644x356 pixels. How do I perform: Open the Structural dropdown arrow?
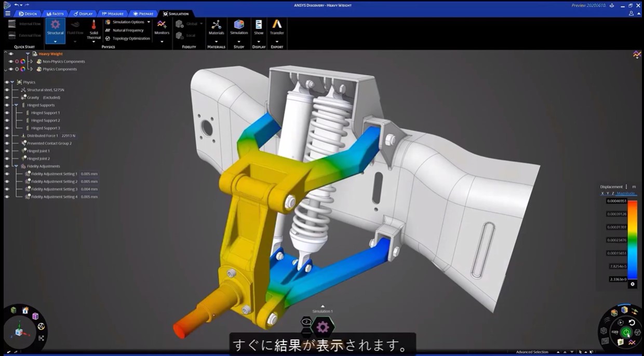(55, 41)
